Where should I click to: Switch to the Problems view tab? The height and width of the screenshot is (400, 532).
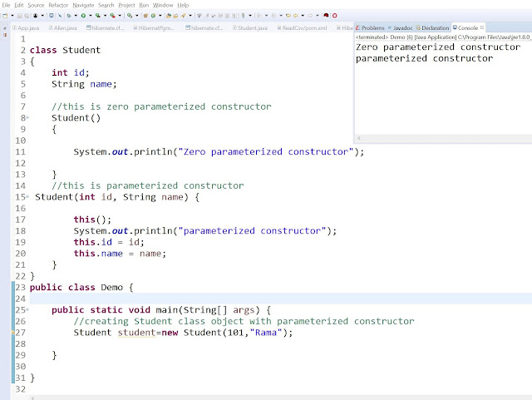370,27
